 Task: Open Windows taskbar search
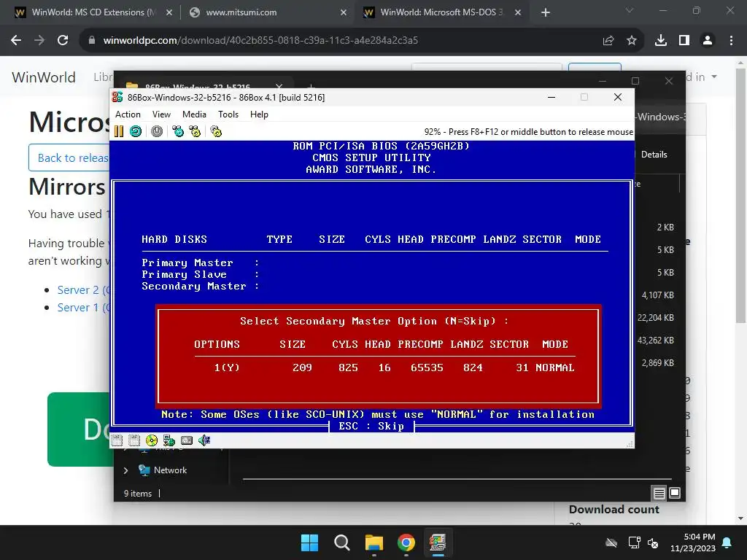(341, 542)
